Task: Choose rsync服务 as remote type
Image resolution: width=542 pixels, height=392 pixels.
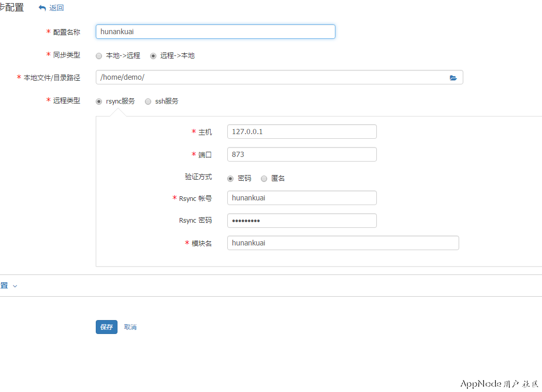Action: point(99,101)
